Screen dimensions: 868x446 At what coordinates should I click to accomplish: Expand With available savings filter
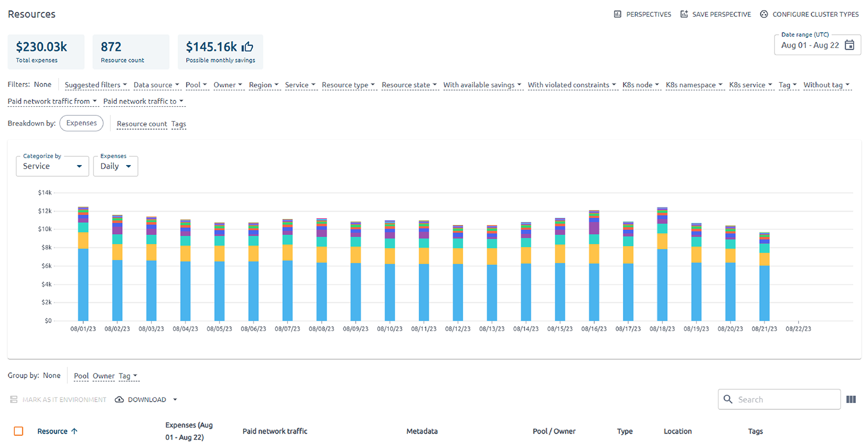pyautogui.click(x=483, y=85)
